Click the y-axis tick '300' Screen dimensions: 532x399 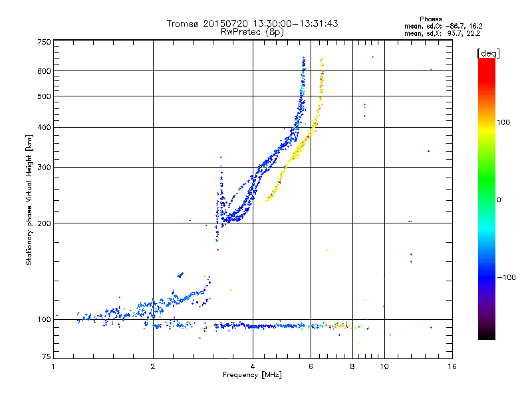coord(44,168)
